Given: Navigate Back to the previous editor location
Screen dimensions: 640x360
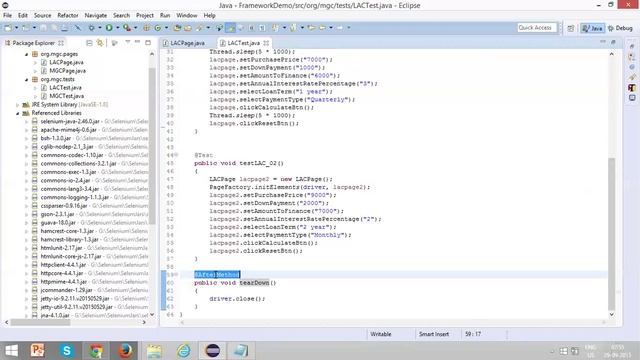Looking at the screenshot, I should [x=323, y=28].
